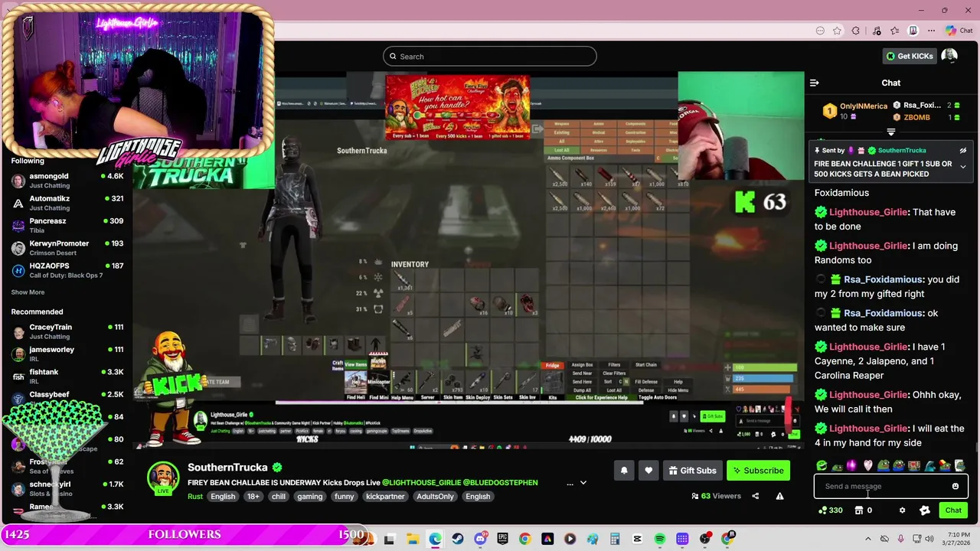This screenshot has height=551, width=980.
Task: Expand Show More in Following list
Action: click(28, 292)
